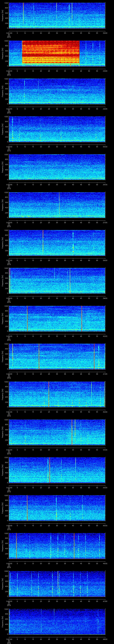Select the 33:00 axis end label
Screen dimensions: 114x644
[x=105, y=71]
